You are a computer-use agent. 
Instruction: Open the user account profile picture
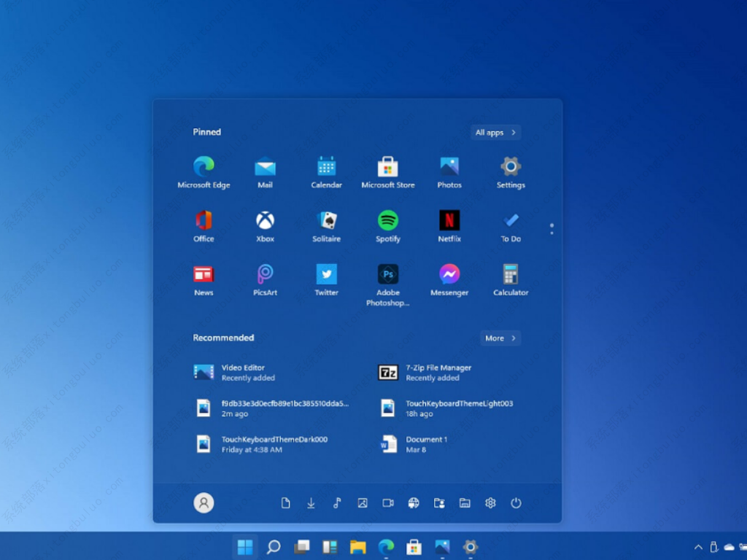204,503
